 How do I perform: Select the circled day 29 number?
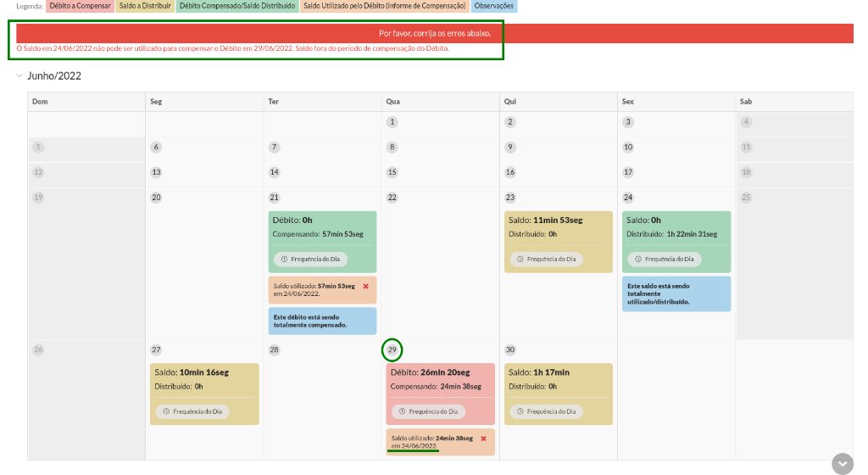[392, 349]
